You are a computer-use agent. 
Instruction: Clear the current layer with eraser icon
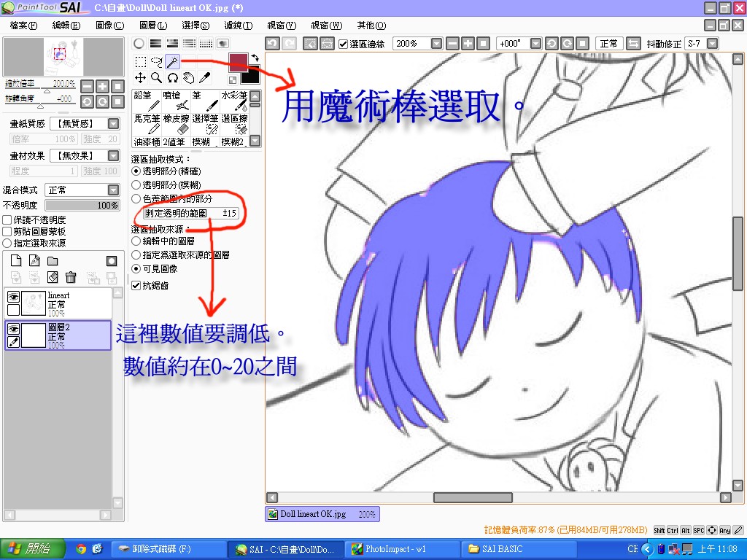53,277
